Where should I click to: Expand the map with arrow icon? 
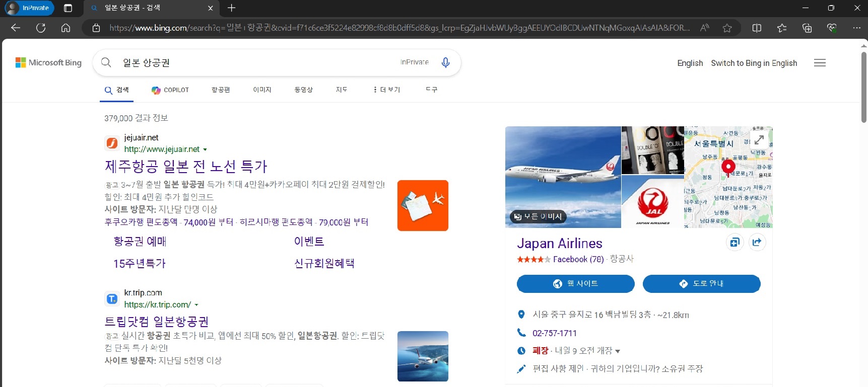(759, 139)
